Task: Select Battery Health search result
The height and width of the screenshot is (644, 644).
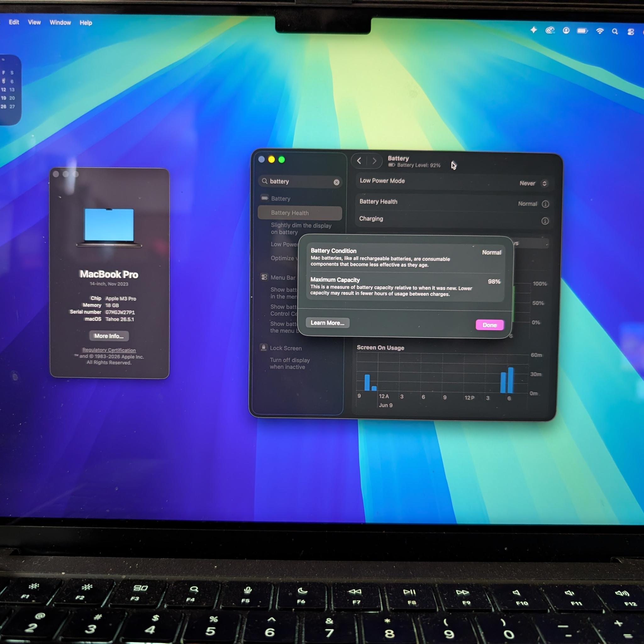Action: coord(300,213)
